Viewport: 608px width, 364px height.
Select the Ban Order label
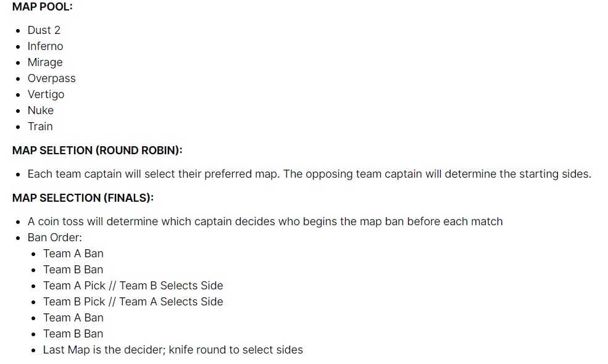click(x=55, y=238)
